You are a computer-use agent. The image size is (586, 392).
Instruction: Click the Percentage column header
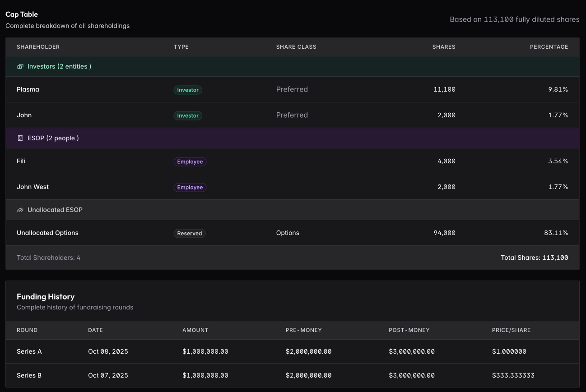coord(549,47)
